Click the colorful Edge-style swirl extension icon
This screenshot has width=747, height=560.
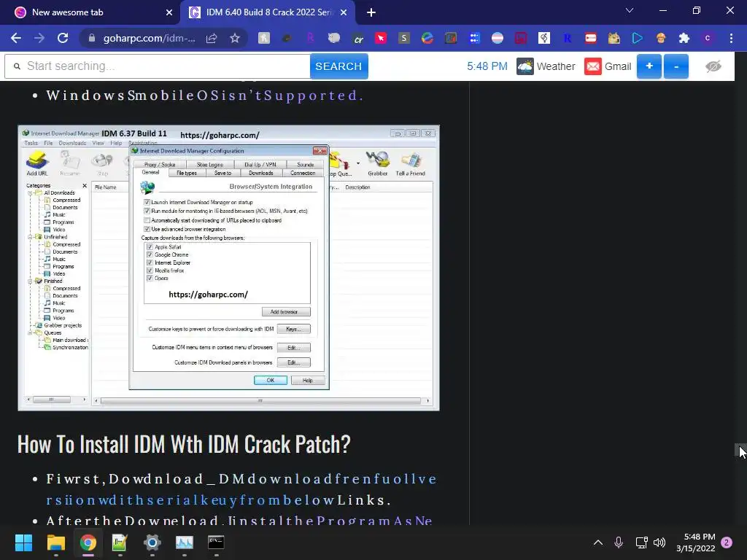pyautogui.click(x=427, y=38)
